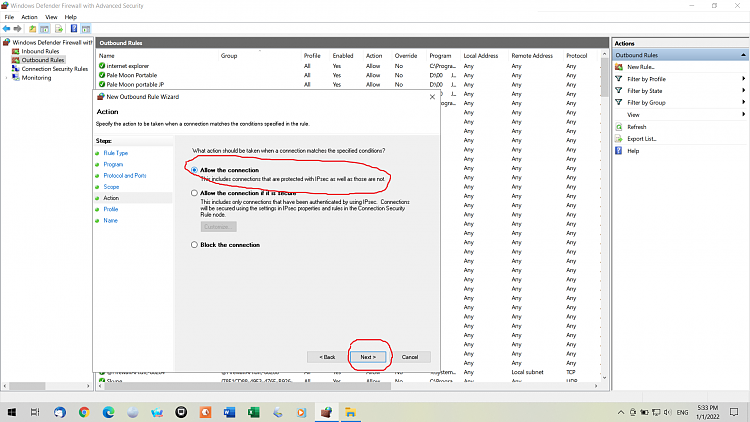Screen dimensions: 750x422
Task: Go to Name wizard step
Action: [110, 221]
